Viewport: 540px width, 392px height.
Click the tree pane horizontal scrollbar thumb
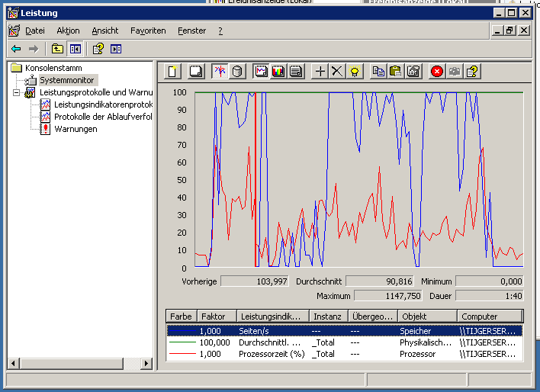point(72,363)
